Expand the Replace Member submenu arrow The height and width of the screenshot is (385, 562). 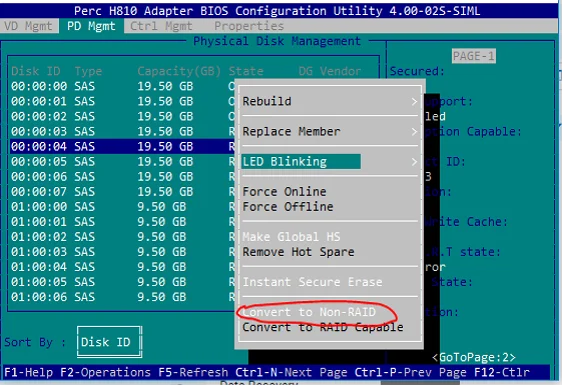point(414,132)
